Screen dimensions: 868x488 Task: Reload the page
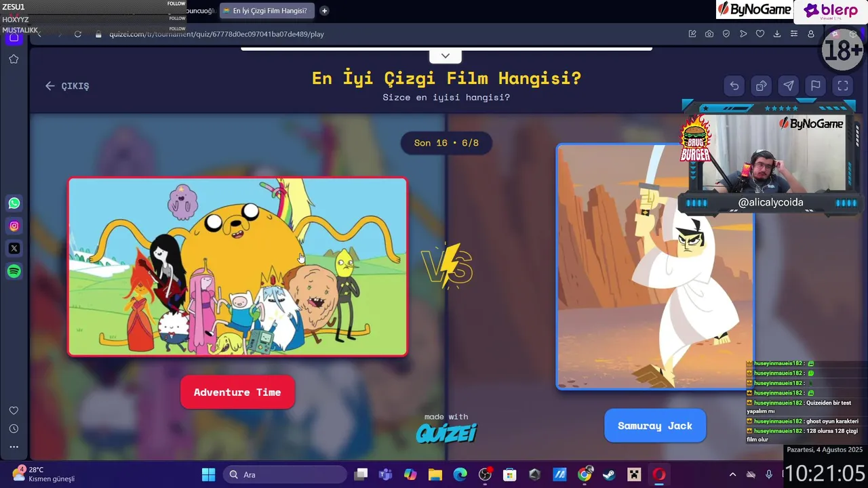point(78,34)
